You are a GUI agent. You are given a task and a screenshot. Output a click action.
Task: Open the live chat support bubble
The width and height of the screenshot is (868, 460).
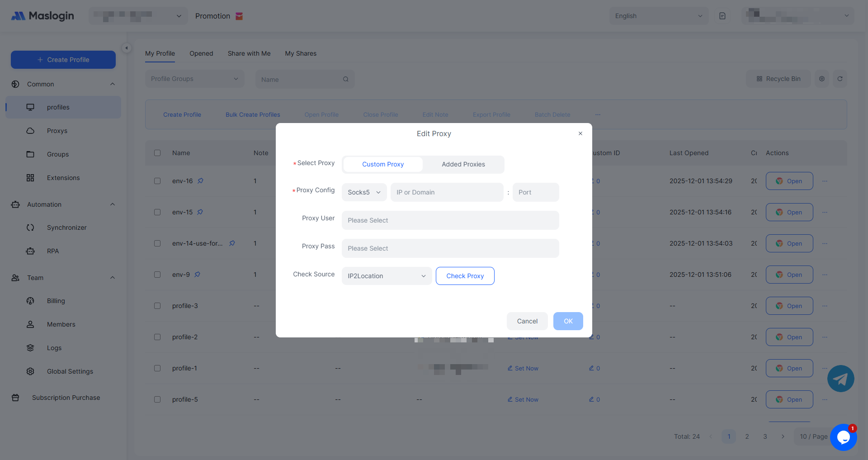coord(843,437)
